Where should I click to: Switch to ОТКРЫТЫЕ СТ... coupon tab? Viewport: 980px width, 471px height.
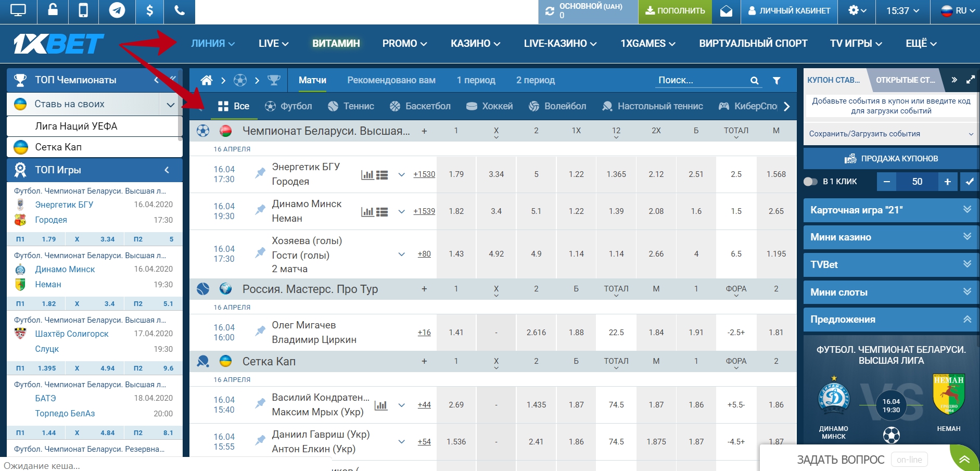[x=905, y=80]
